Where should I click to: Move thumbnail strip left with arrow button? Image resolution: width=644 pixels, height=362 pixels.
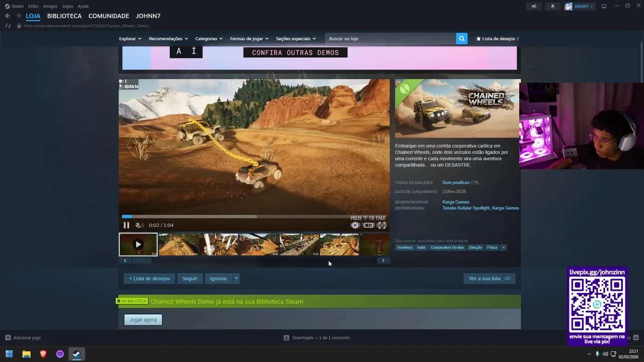(x=125, y=260)
